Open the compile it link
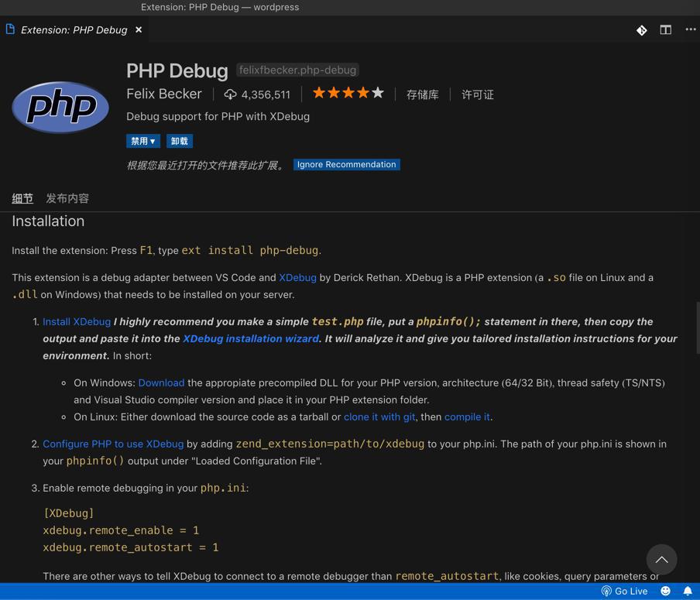 coord(467,417)
